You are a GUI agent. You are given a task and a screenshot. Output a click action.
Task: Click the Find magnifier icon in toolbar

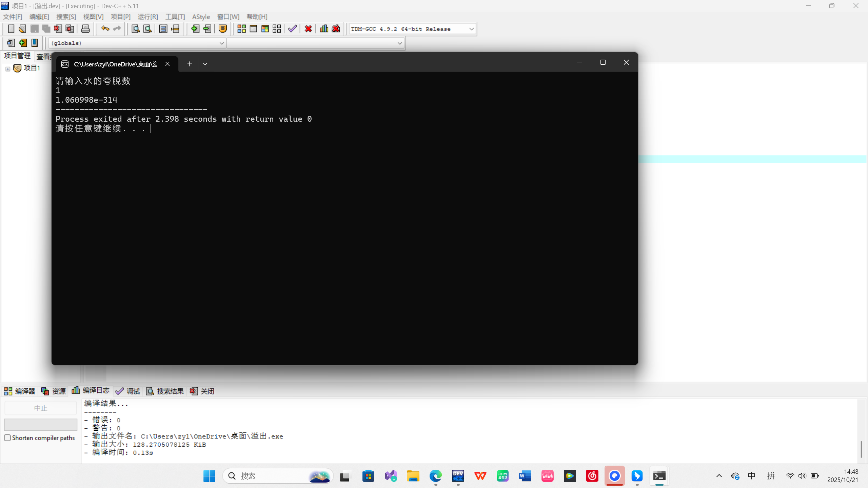(136, 29)
